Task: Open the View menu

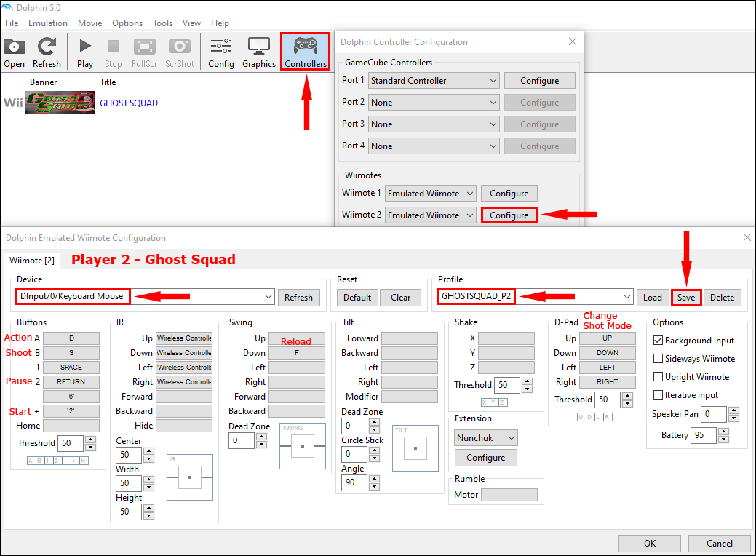Action: click(x=191, y=23)
